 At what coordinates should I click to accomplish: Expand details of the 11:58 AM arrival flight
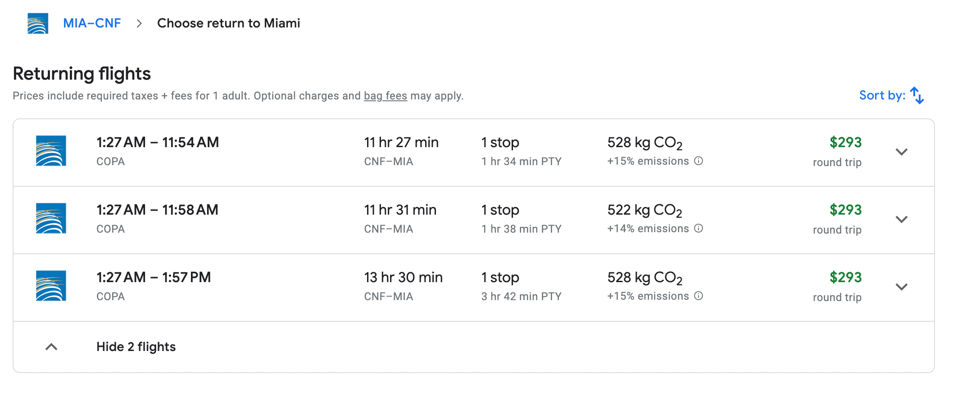point(901,220)
